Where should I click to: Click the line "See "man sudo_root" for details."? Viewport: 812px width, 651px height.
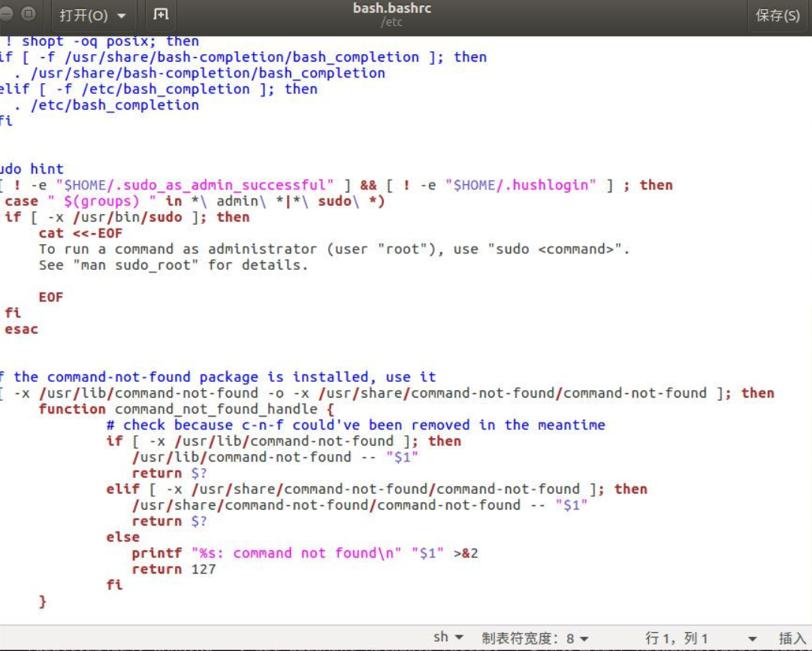173,265
